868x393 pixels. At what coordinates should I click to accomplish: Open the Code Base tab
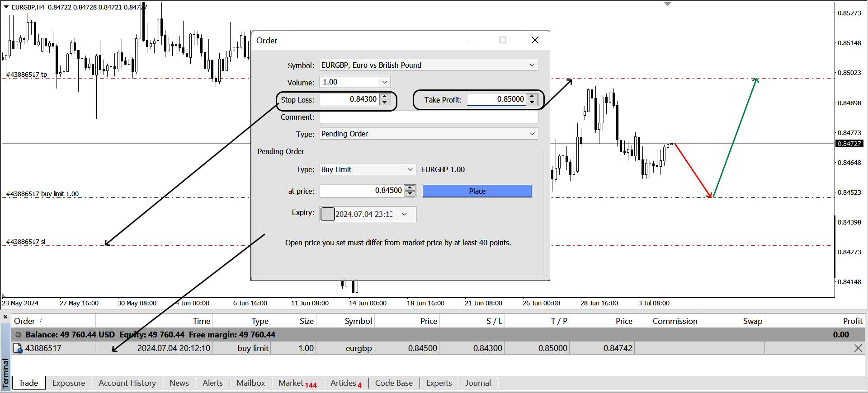(x=394, y=383)
